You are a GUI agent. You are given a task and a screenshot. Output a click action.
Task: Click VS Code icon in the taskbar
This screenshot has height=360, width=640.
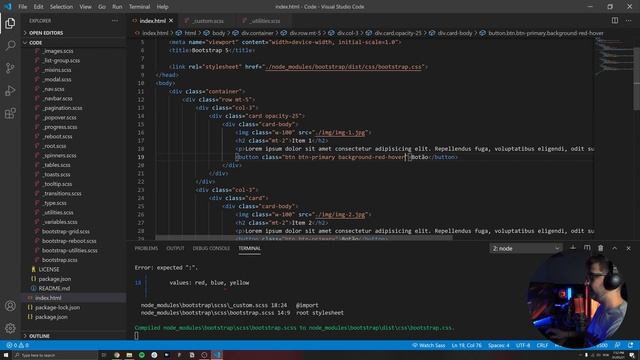pos(217,355)
